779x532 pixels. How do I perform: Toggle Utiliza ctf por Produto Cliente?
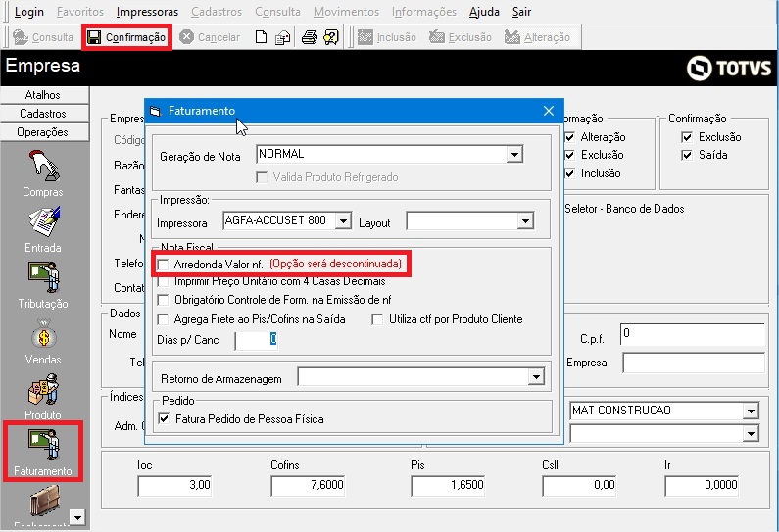pyautogui.click(x=377, y=319)
